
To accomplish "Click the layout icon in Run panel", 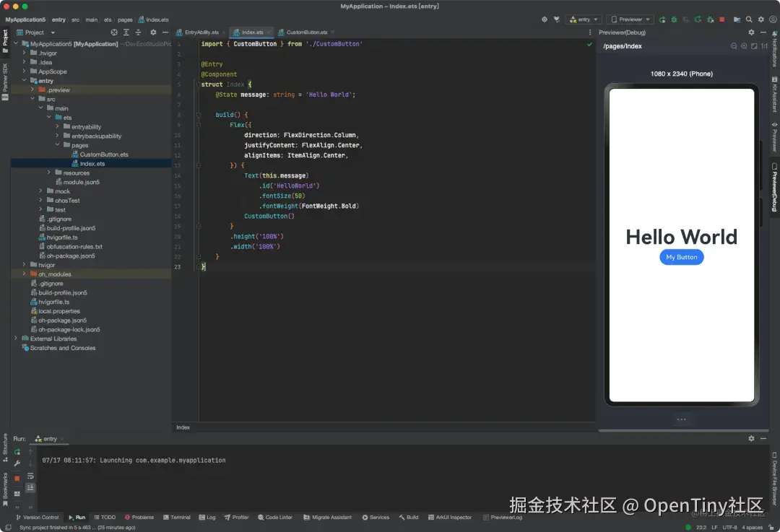I will pyautogui.click(x=17, y=494).
